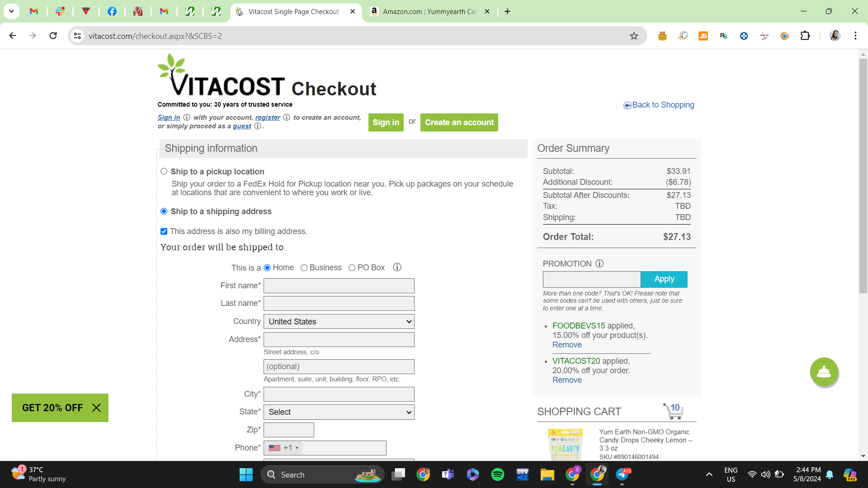This screenshot has width=868, height=488.
Task: Click the browser back arrow
Action: pos(13,36)
